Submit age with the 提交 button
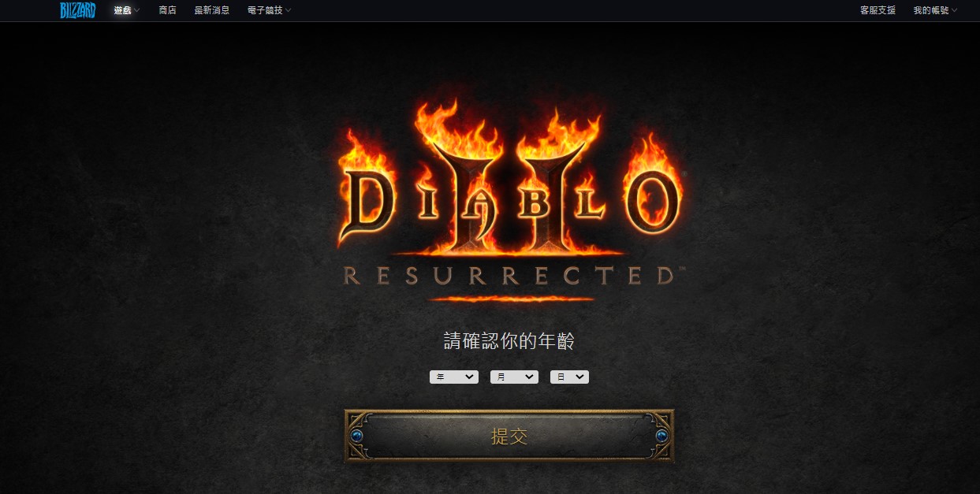980x494 pixels. (509, 436)
